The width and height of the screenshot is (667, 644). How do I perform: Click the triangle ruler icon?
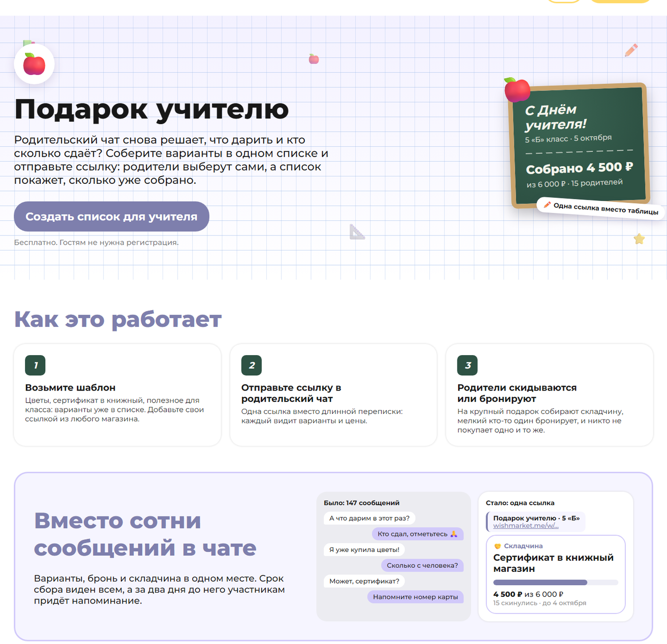click(x=357, y=232)
